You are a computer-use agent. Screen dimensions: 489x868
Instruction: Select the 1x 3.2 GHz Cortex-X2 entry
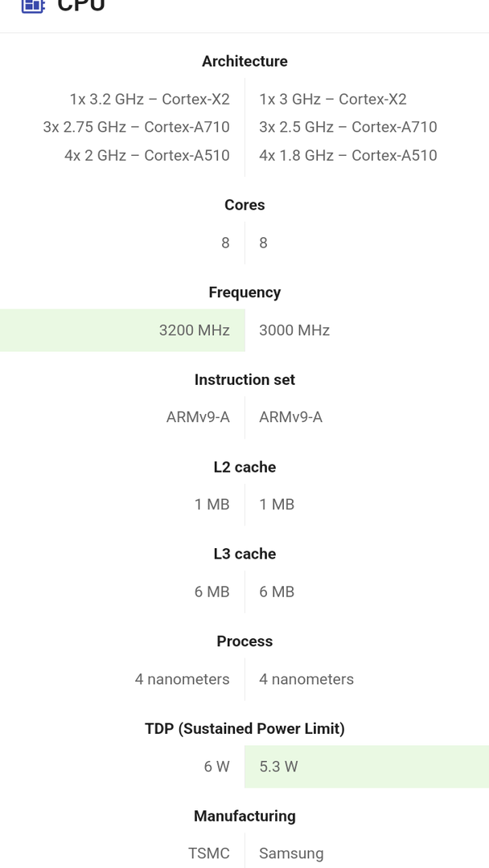(150, 100)
